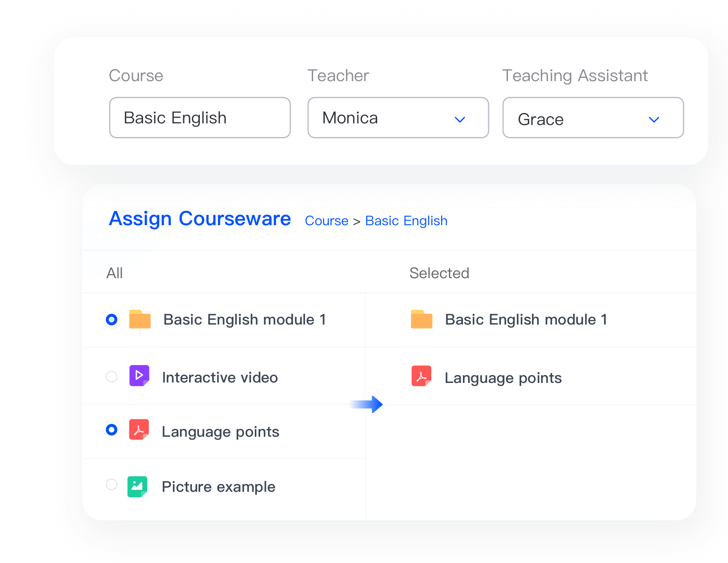Click the folder icon in the All list
Image resolution: width=728 pixels, height=563 pixels.
pos(140,319)
